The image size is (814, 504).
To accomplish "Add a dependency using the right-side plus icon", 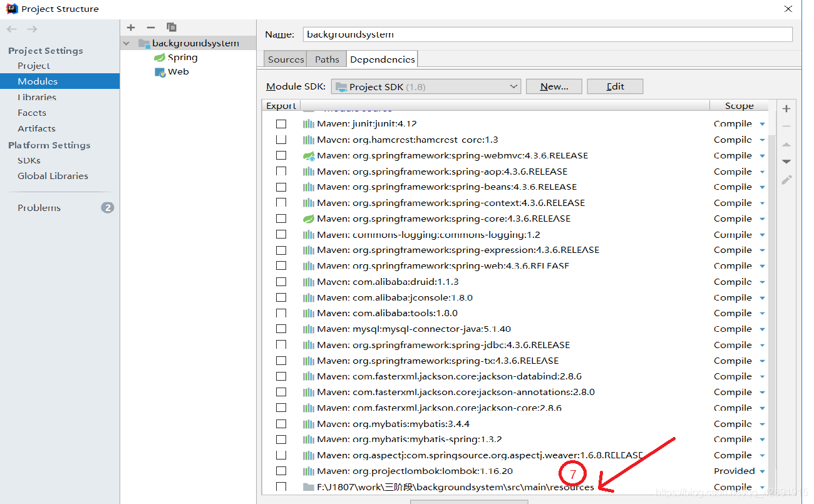I will coord(786,109).
